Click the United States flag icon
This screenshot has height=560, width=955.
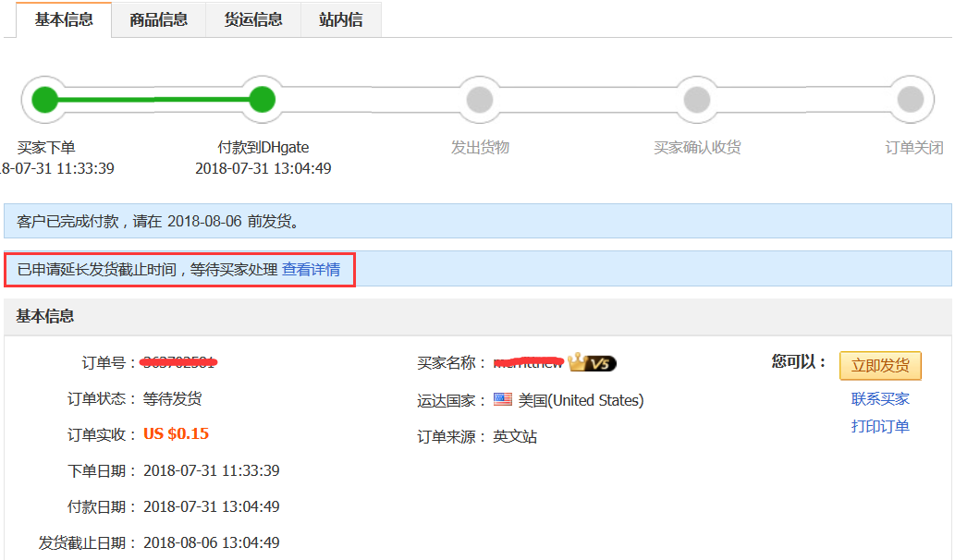502,400
